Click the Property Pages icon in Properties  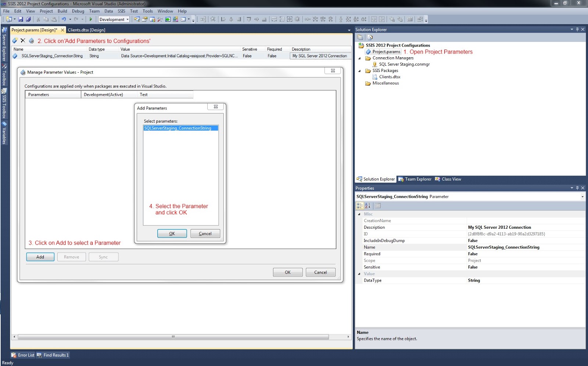click(x=378, y=206)
